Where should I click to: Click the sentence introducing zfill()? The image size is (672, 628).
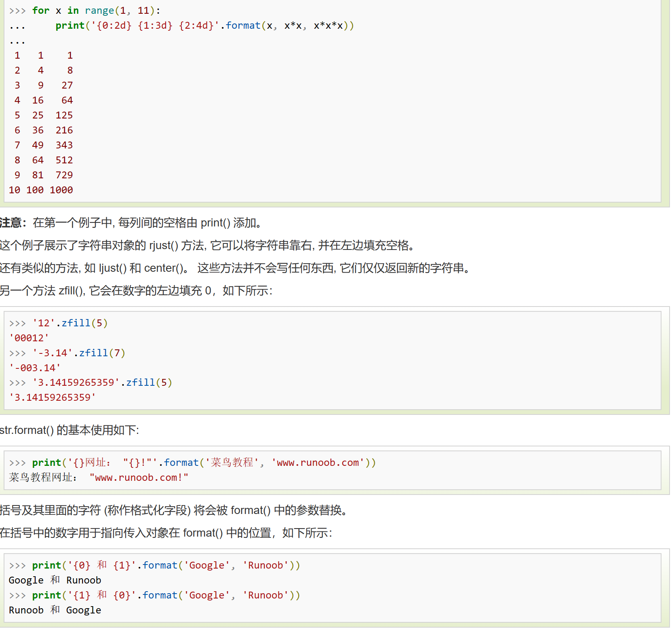[136, 290]
